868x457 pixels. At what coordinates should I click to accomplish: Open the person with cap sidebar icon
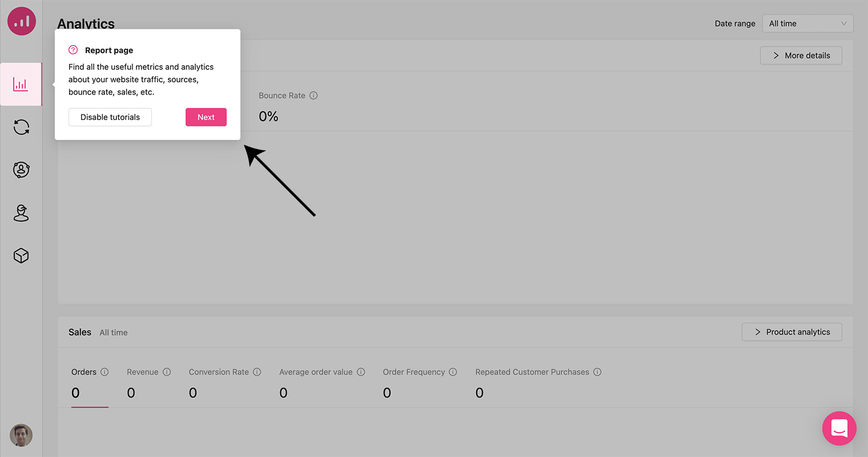(x=21, y=213)
